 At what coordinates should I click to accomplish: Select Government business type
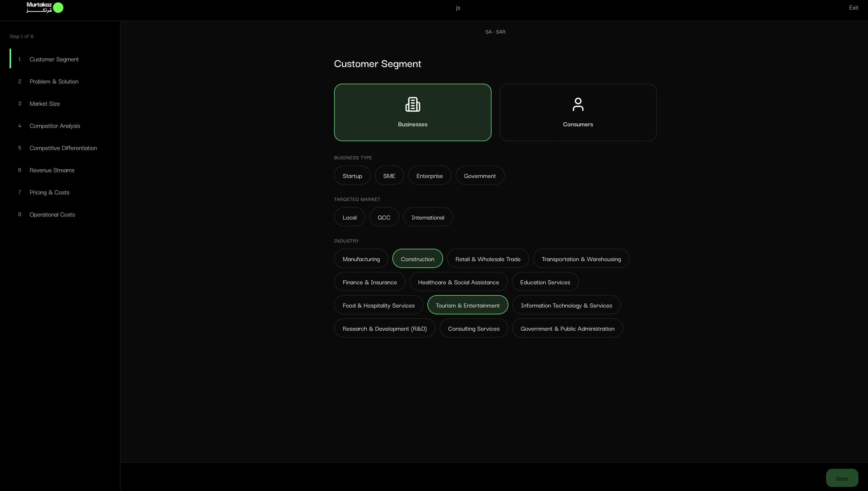[x=480, y=175]
